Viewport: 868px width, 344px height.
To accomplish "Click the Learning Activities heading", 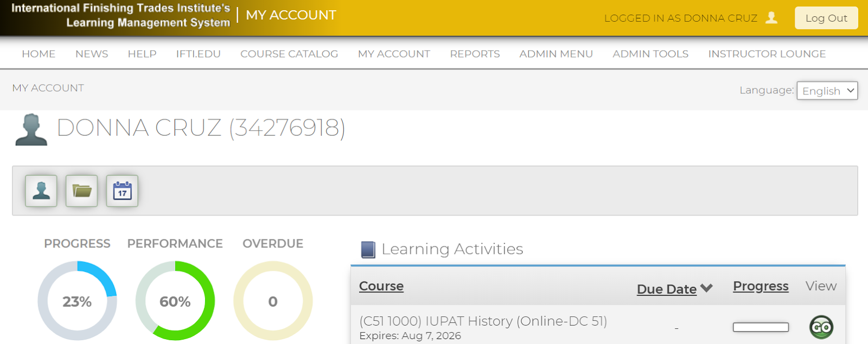I will tap(452, 249).
